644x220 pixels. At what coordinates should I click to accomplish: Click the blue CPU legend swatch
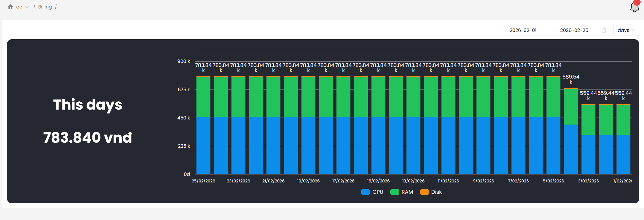pos(365,192)
